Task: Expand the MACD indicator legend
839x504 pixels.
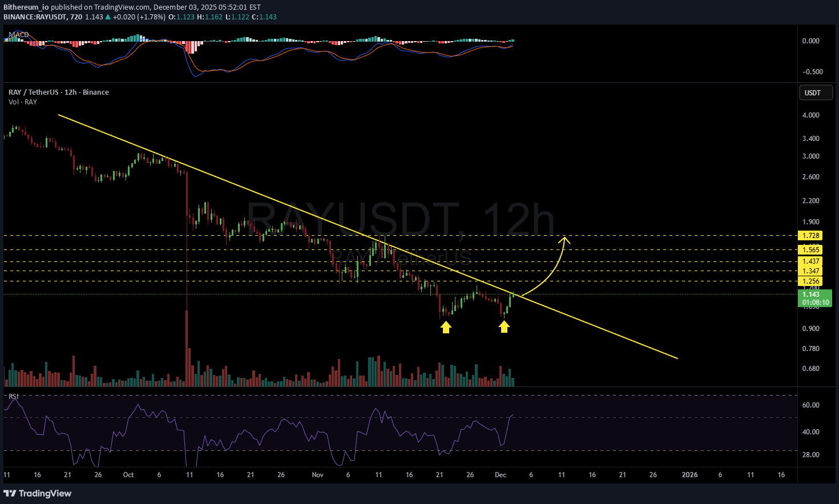Action: [19, 35]
